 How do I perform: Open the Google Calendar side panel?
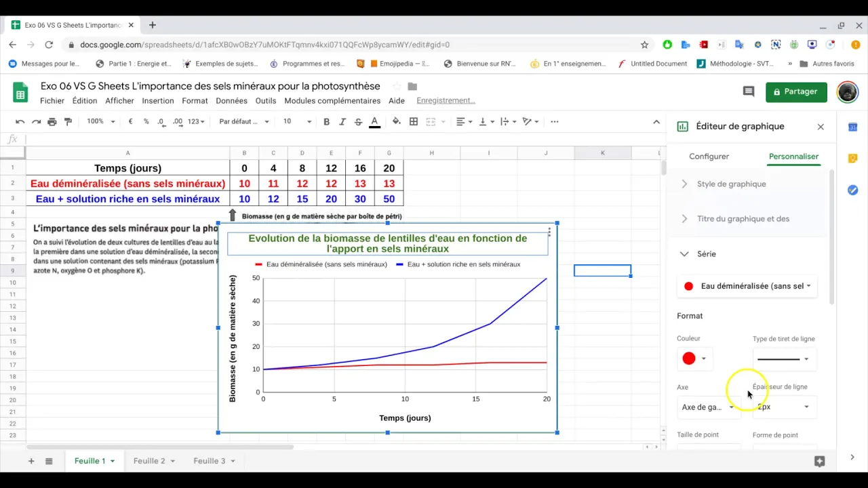tap(853, 127)
